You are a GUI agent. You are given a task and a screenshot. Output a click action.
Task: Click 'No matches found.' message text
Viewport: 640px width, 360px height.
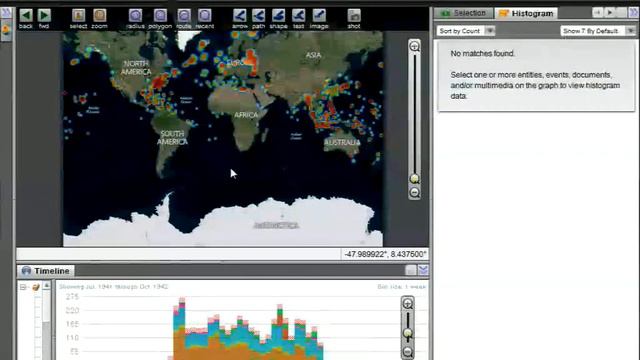(482, 53)
